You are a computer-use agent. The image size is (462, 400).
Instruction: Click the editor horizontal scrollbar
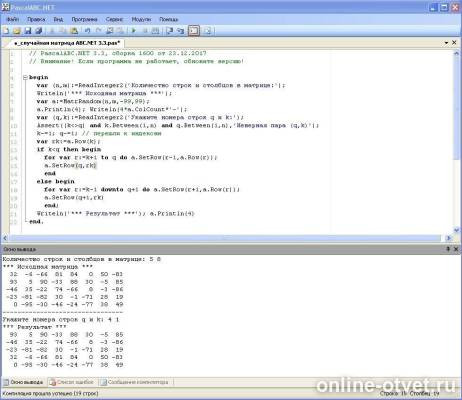(x=228, y=238)
